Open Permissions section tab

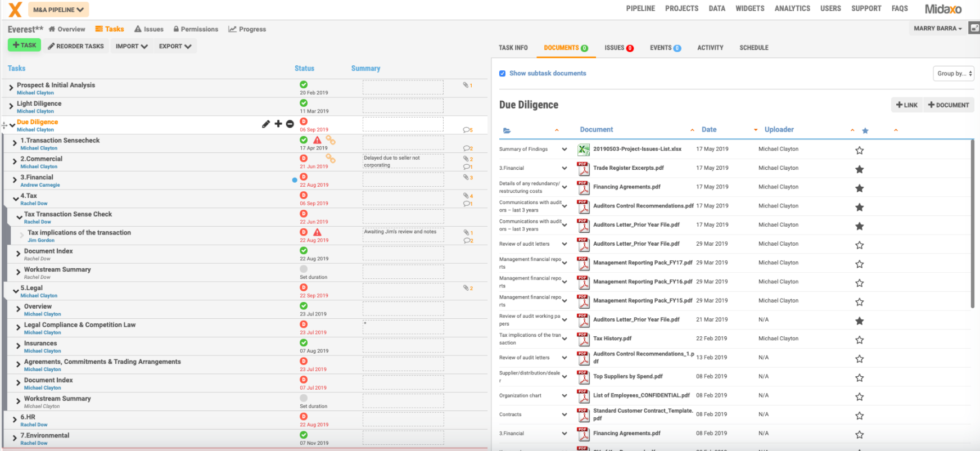pos(196,29)
